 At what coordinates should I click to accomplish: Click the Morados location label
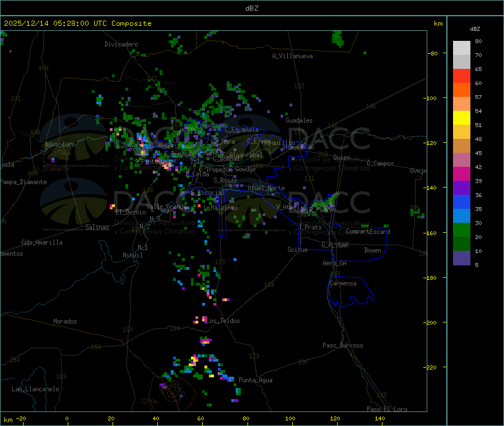pyautogui.click(x=66, y=321)
